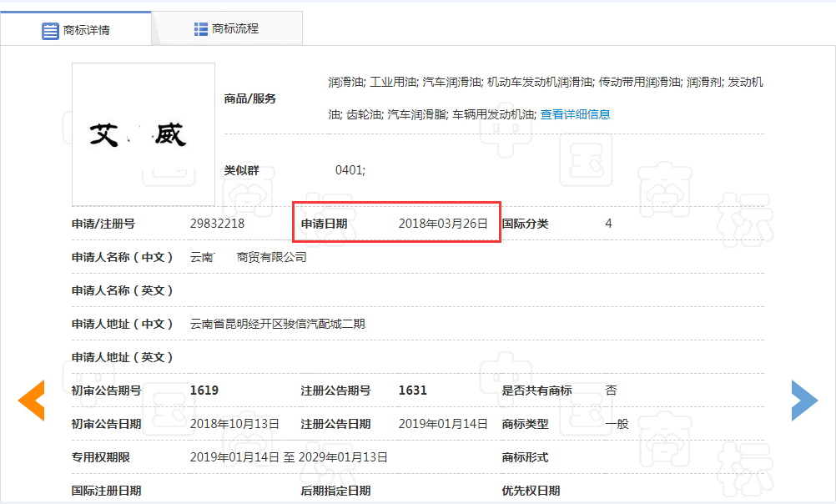Click the 申请人地址（中文） label

tap(123, 324)
